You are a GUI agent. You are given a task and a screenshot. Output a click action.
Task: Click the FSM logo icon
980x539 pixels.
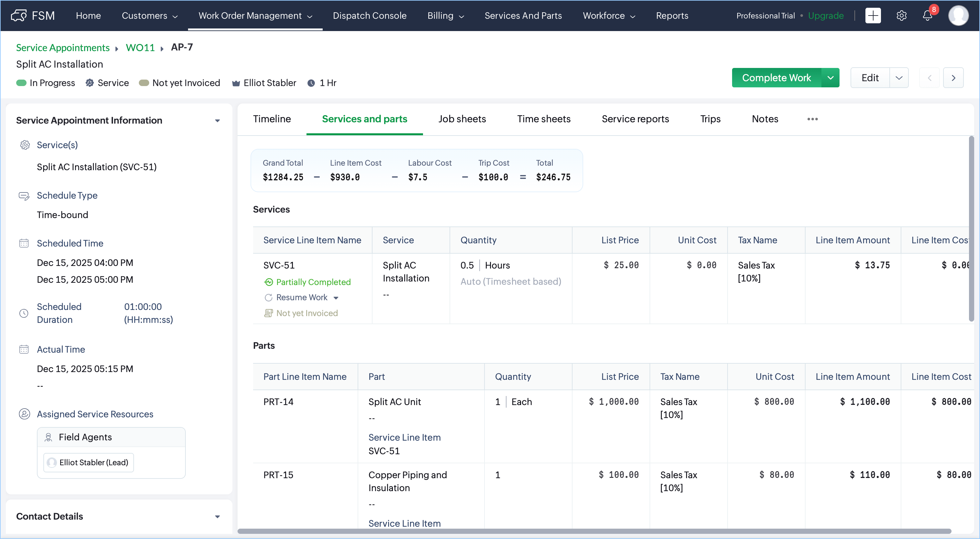point(19,16)
